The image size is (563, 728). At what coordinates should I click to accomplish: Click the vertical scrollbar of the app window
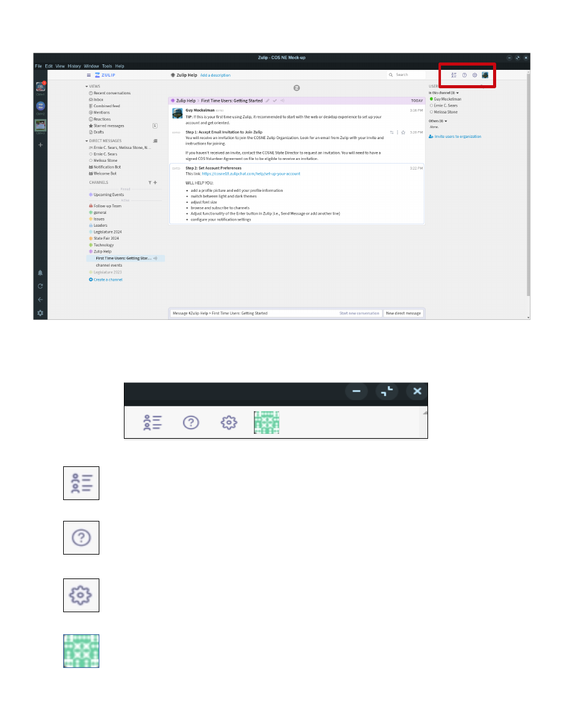coord(527,184)
